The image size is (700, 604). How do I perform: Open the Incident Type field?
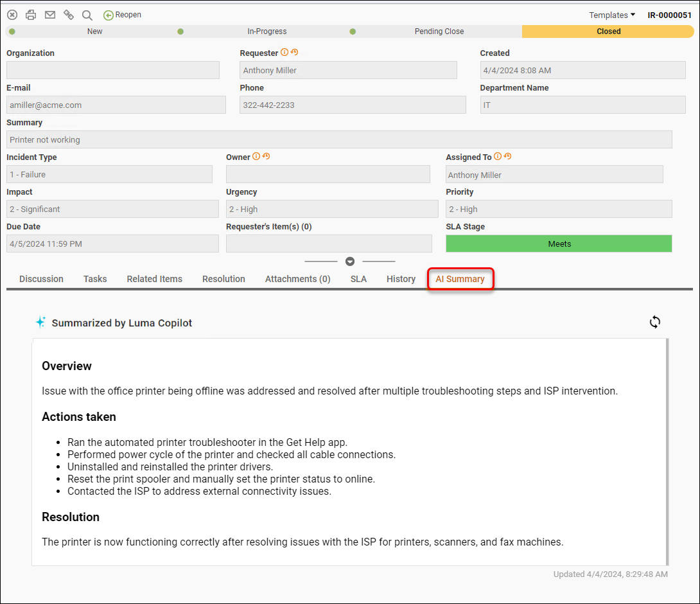pyautogui.click(x=109, y=174)
